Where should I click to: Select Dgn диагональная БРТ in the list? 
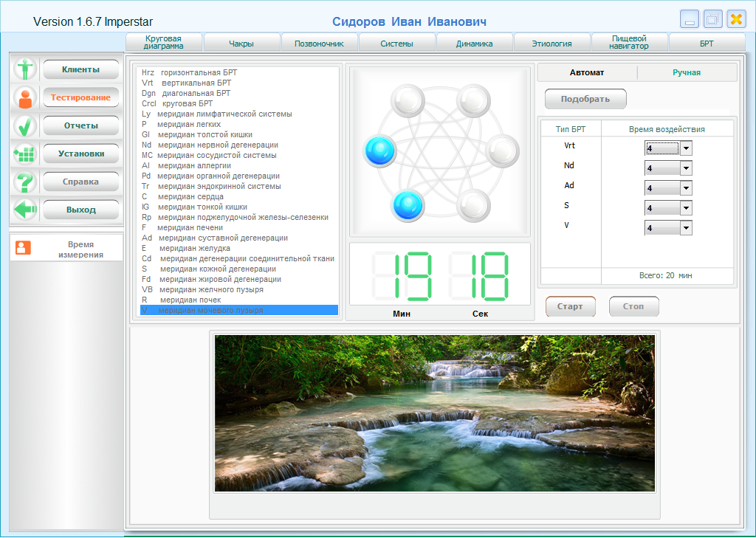click(x=239, y=93)
